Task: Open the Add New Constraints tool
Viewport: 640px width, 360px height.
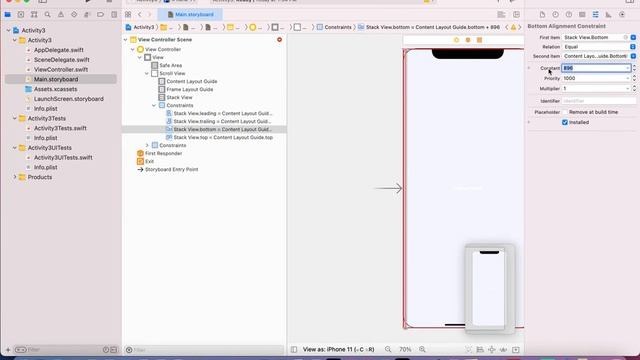Action: [492, 350]
